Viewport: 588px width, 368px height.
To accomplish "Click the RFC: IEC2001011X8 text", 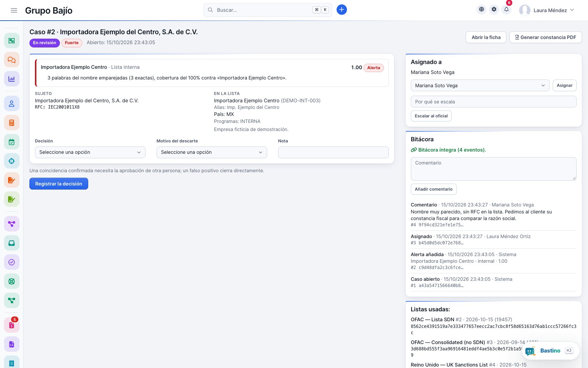I will coord(57,107).
